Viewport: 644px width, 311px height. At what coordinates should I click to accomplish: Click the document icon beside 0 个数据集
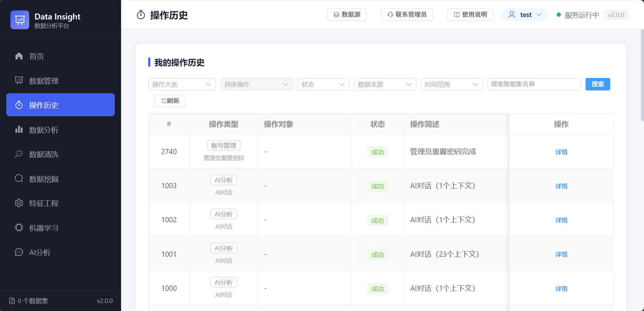12,301
